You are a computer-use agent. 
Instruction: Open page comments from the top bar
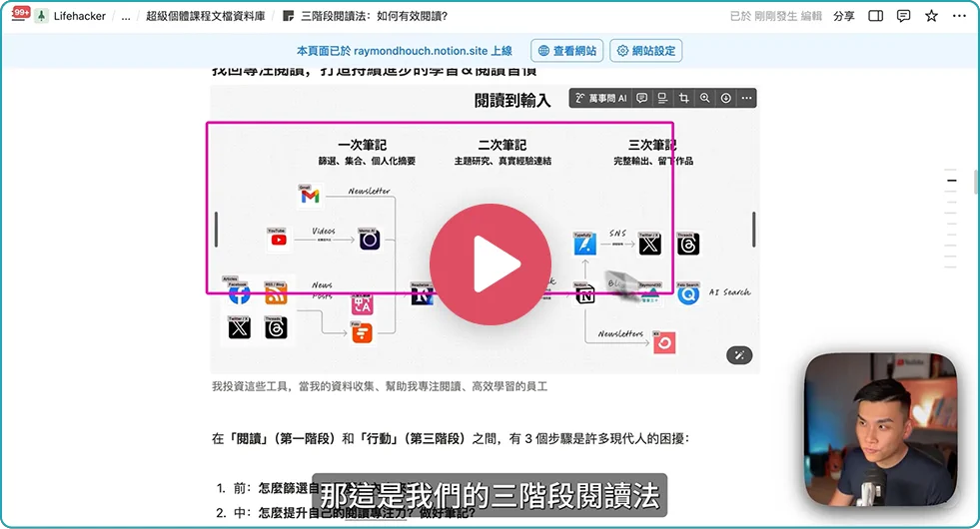903,16
